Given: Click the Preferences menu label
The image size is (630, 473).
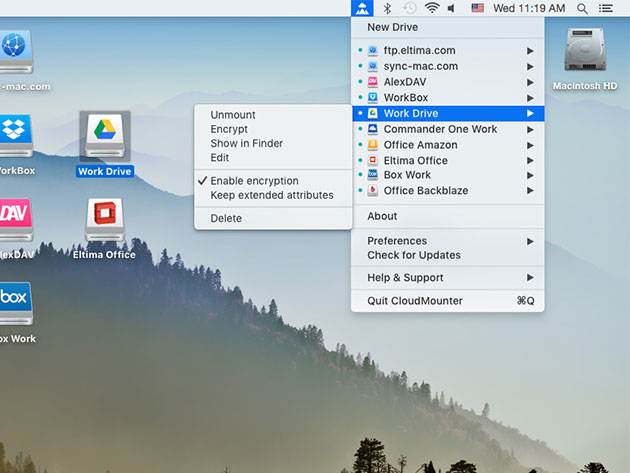Looking at the screenshot, I should pos(397,241).
